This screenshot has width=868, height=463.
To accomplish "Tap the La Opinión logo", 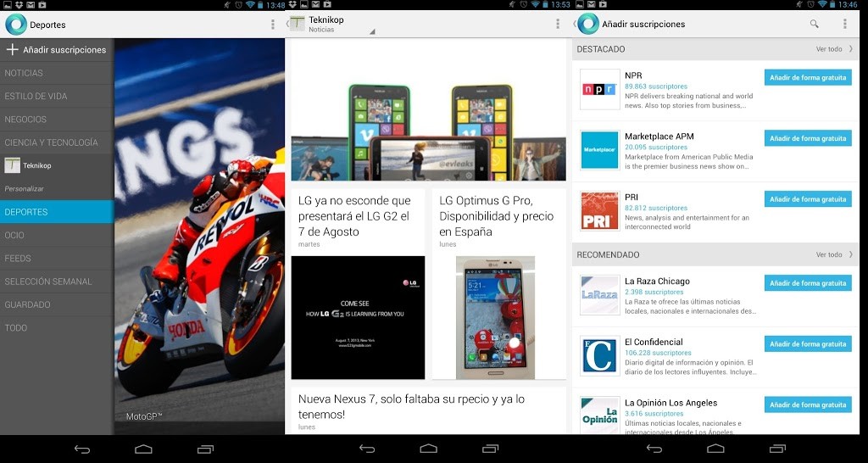I will point(599,416).
